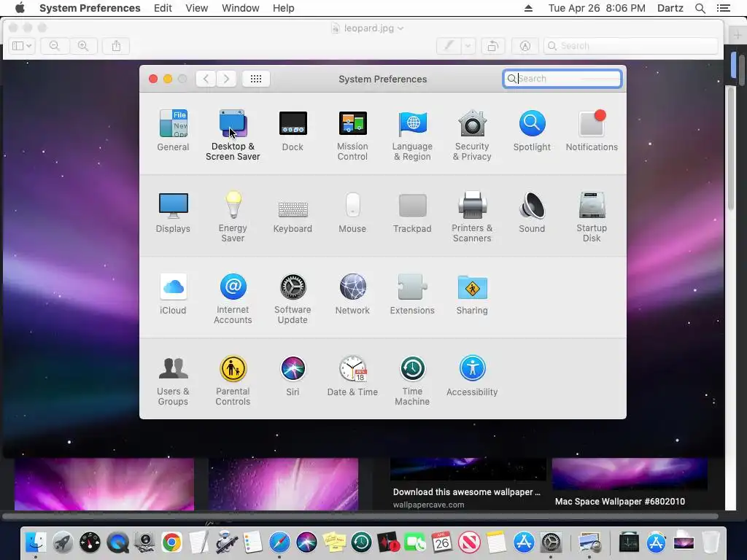747x560 pixels.
Task: Open Sound preferences
Action: [x=532, y=212]
